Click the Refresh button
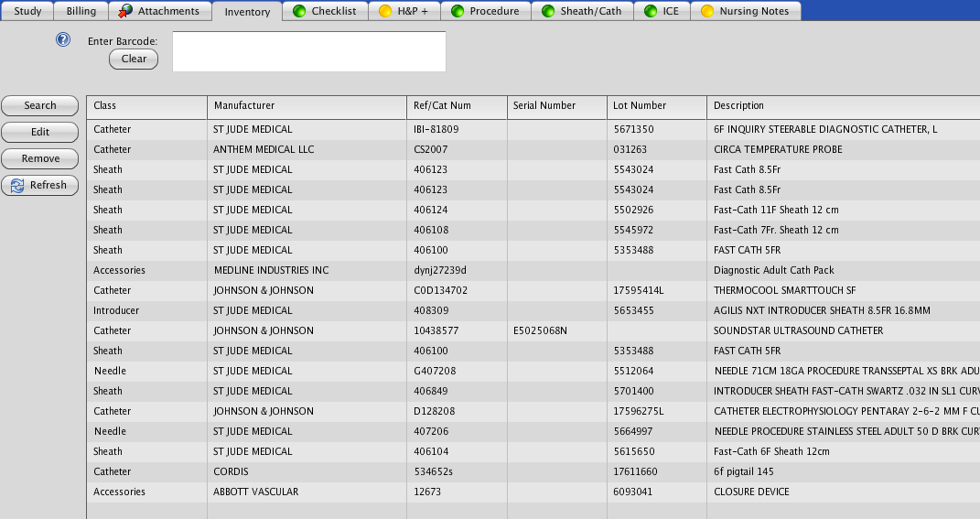This screenshot has height=519, width=980. [40, 185]
